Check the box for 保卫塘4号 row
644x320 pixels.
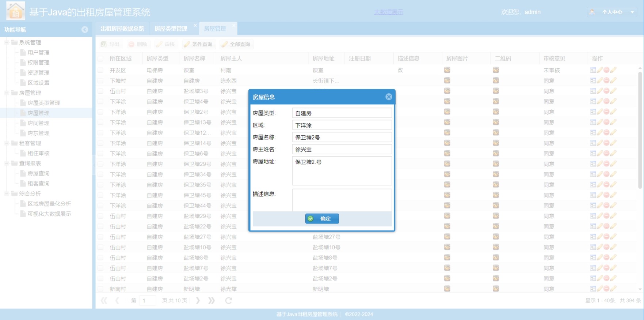tap(100, 101)
